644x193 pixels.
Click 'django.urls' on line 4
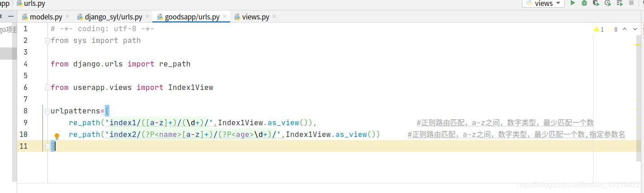coord(98,64)
